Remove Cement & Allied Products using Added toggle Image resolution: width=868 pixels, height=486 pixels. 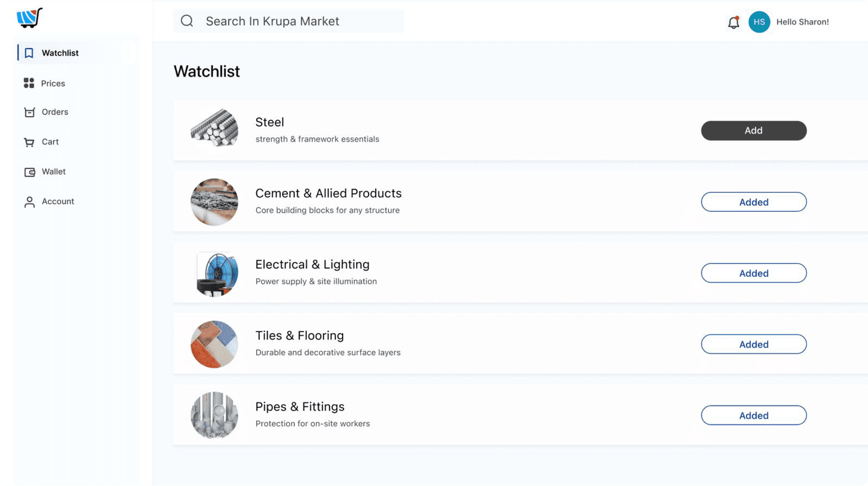click(754, 202)
